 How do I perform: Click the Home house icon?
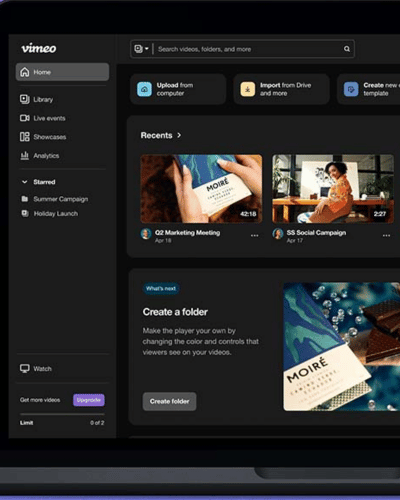(x=25, y=72)
